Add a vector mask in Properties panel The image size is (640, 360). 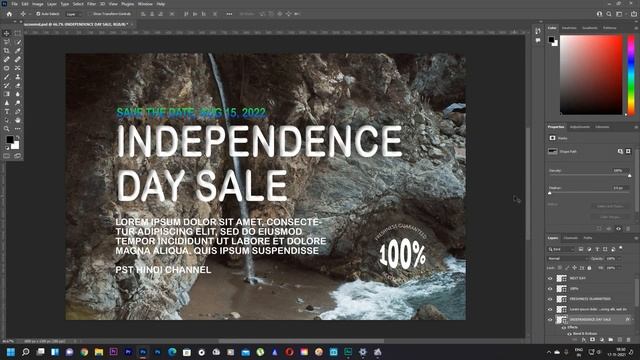click(628, 151)
